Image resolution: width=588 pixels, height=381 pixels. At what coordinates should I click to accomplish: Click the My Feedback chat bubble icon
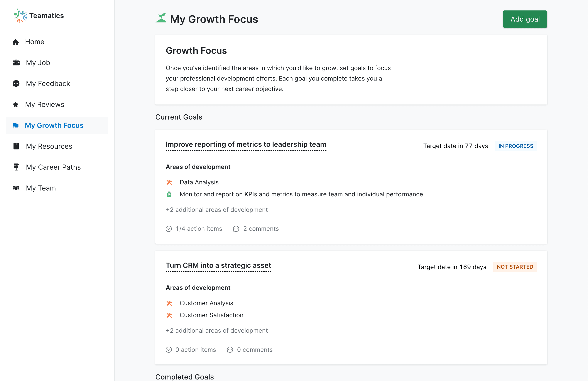coord(16,84)
